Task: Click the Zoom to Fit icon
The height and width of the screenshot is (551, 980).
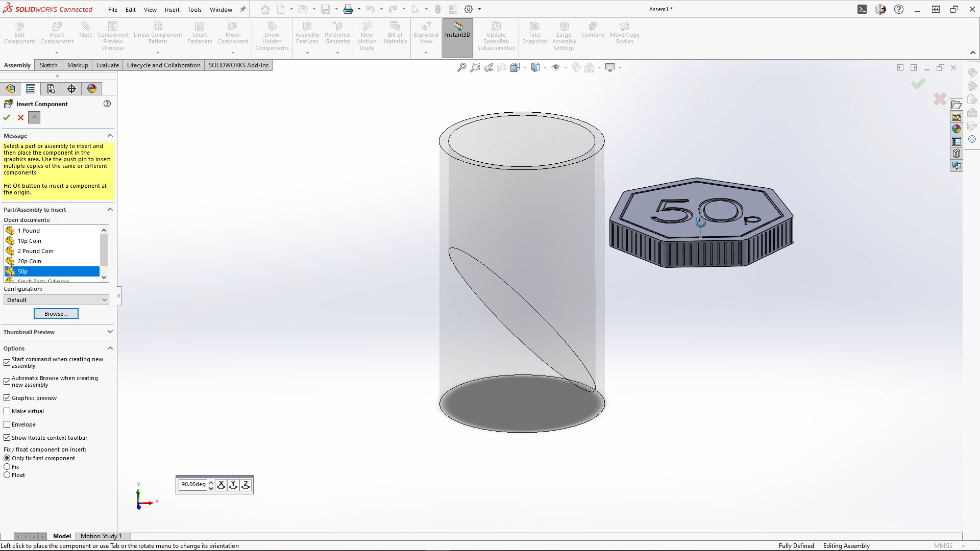Action: tap(461, 67)
